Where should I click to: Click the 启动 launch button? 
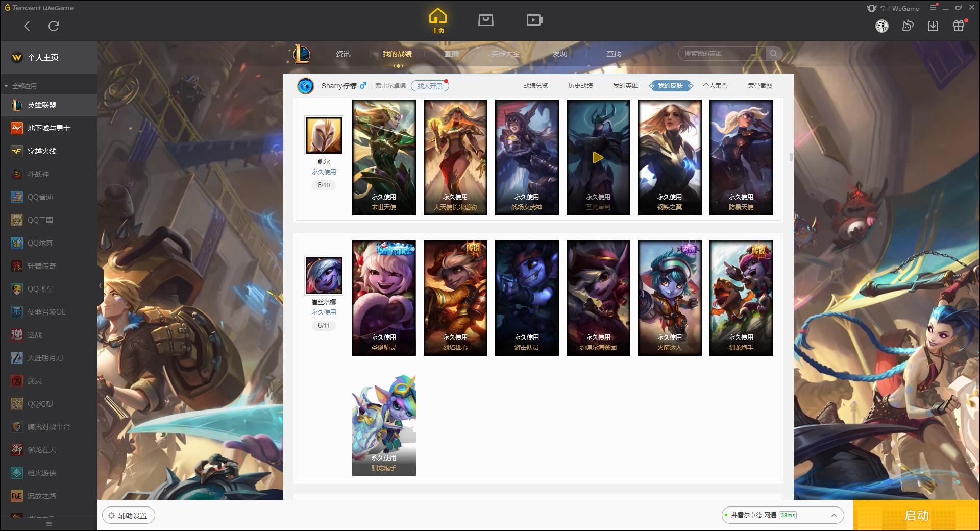pos(916,516)
